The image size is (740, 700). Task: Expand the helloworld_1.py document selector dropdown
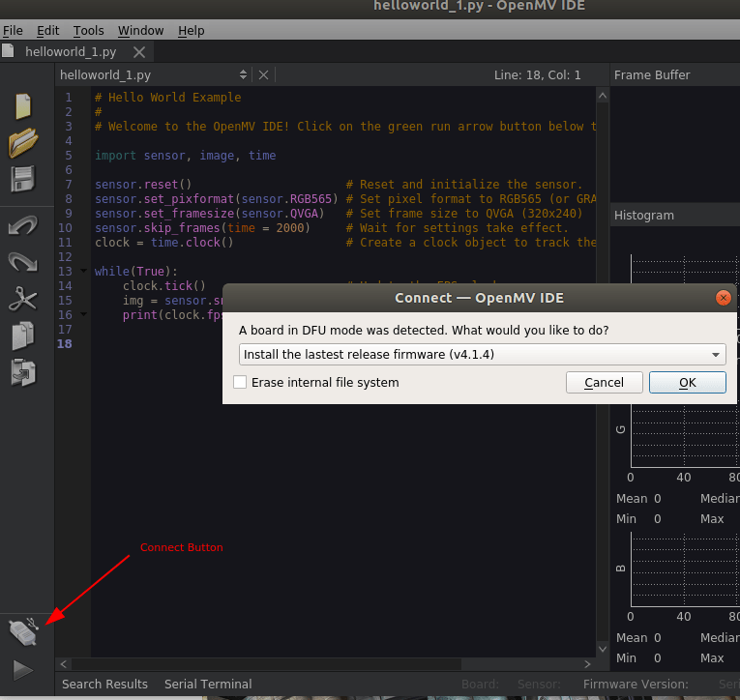click(243, 74)
